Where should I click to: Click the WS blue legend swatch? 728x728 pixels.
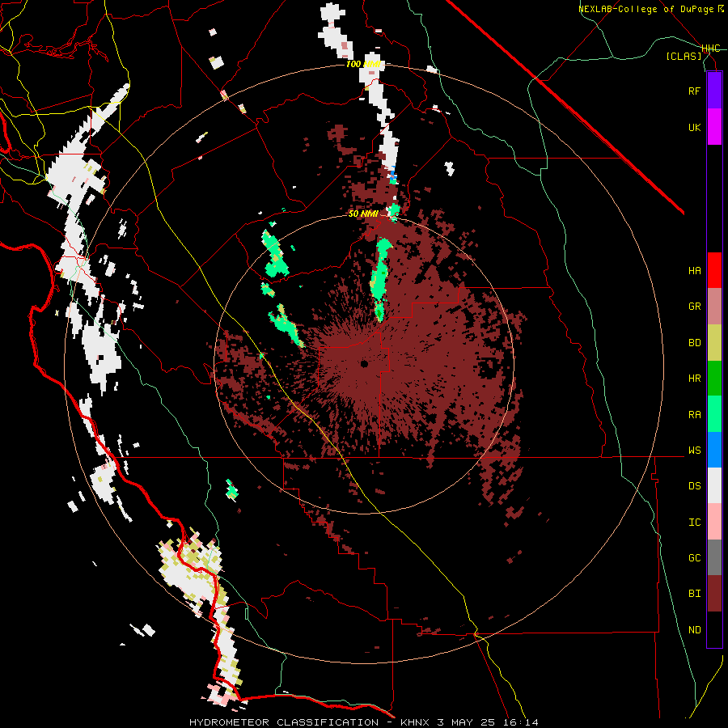pyautogui.click(x=714, y=450)
